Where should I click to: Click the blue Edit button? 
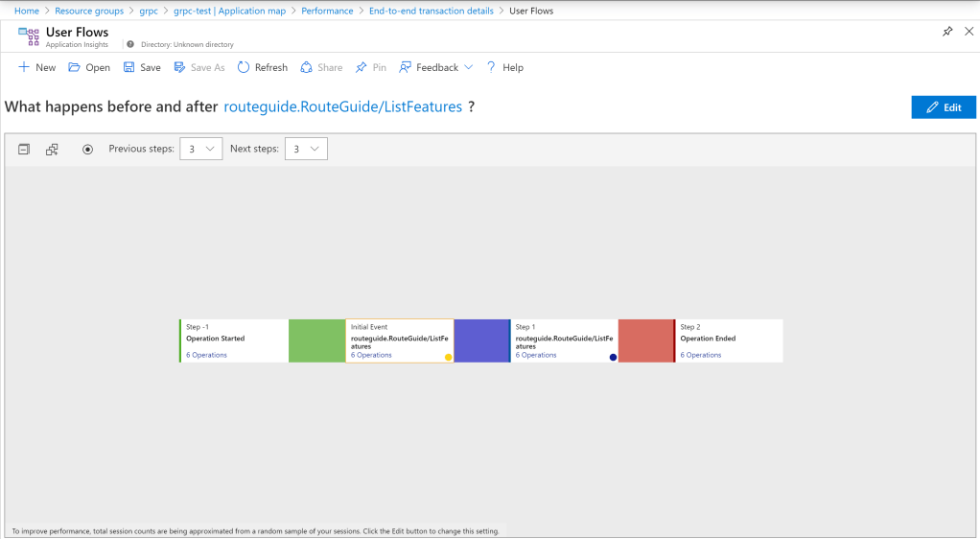[943, 107]
